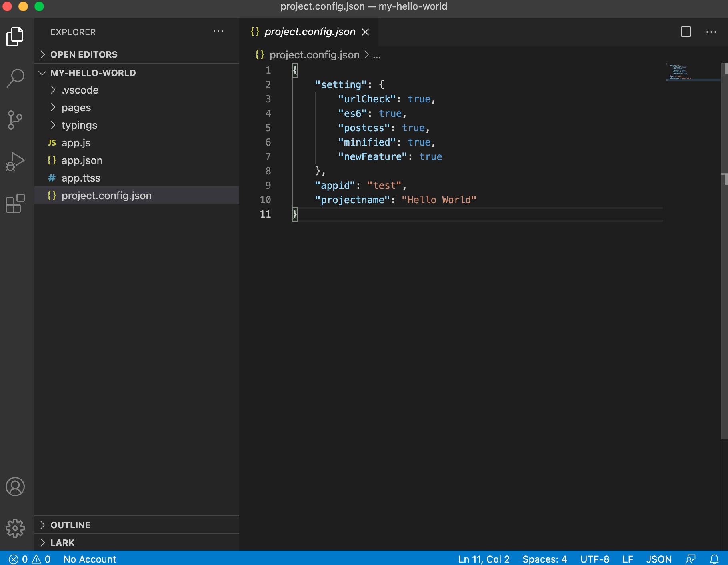Screen dimensions: 728x565
Task: Click the Split Editor Right icon
Action: point(686,32)
